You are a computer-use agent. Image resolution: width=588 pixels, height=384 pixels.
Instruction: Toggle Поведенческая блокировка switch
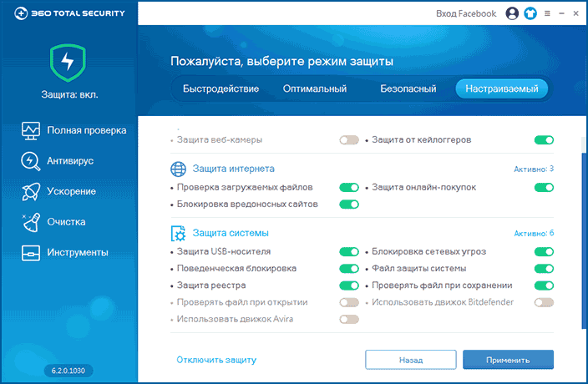(x=349, y=269)
